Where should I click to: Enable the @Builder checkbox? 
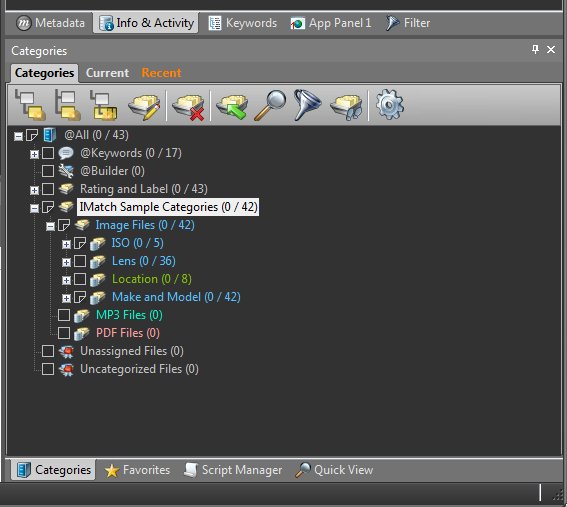click(48, 171)
